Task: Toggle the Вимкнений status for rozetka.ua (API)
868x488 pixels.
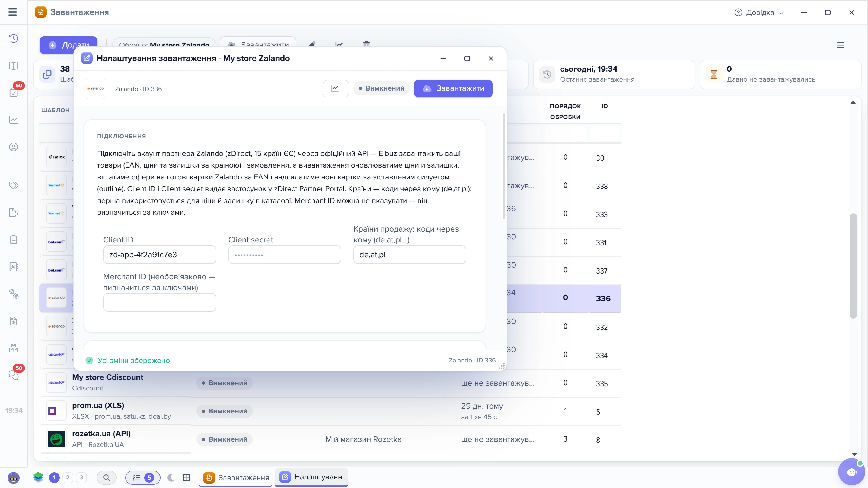Action: pyautogui.click(x=224, y=439)
